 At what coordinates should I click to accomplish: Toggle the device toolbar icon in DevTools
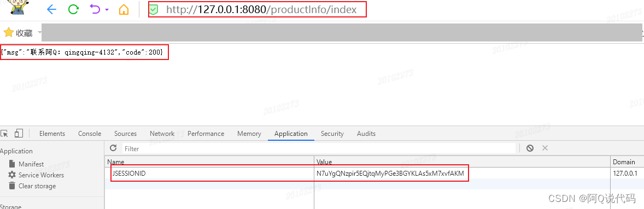coord(19,134)
